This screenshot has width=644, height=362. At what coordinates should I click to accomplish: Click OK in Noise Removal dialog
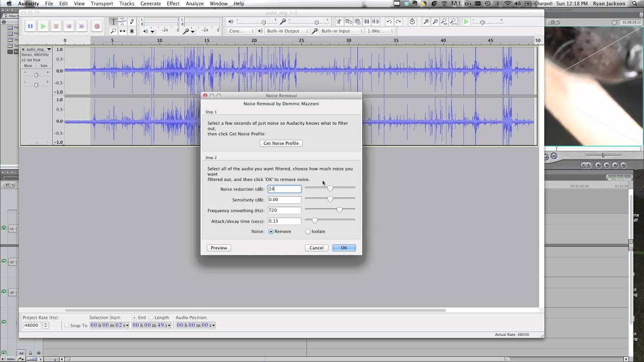344,248
